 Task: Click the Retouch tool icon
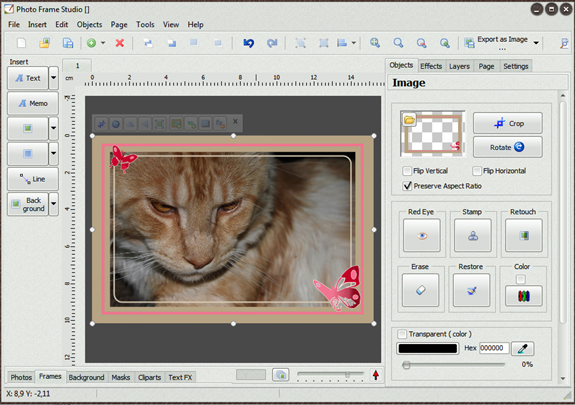524,236
